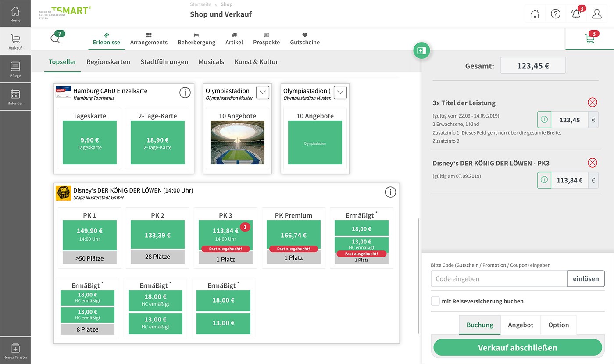Open the user profile icon
The image size is (614, 364).
pos(596,14)
